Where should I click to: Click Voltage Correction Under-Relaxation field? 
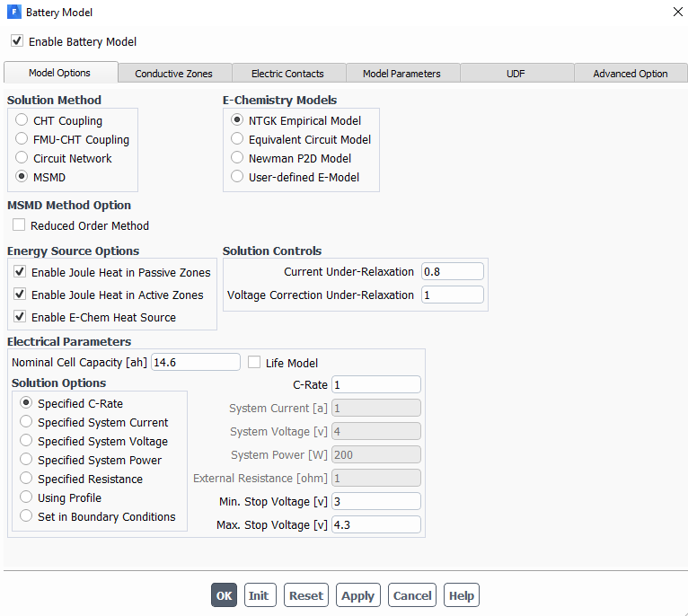pos(453,295)
